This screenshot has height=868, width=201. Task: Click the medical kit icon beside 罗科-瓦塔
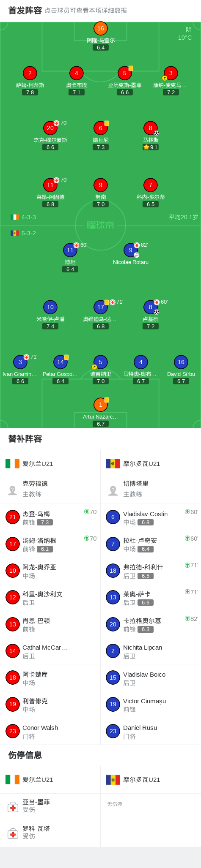click(x=13, y=834)
